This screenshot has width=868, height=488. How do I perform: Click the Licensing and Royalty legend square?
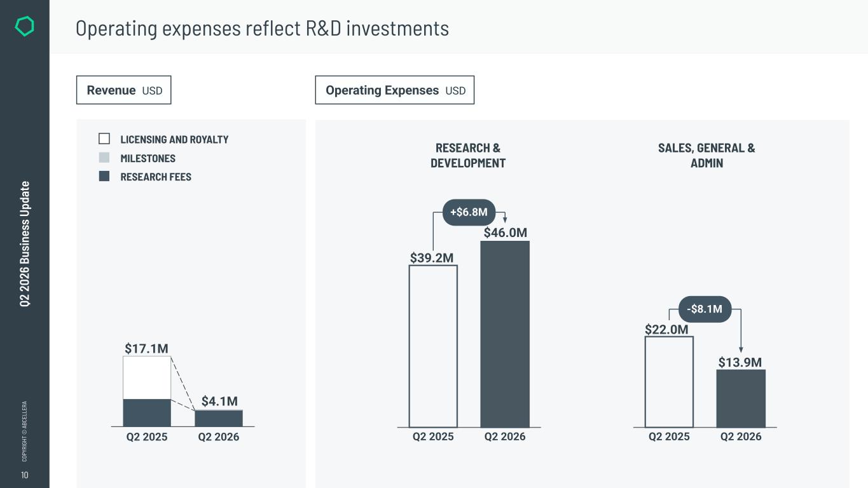[x=104, y=139]
